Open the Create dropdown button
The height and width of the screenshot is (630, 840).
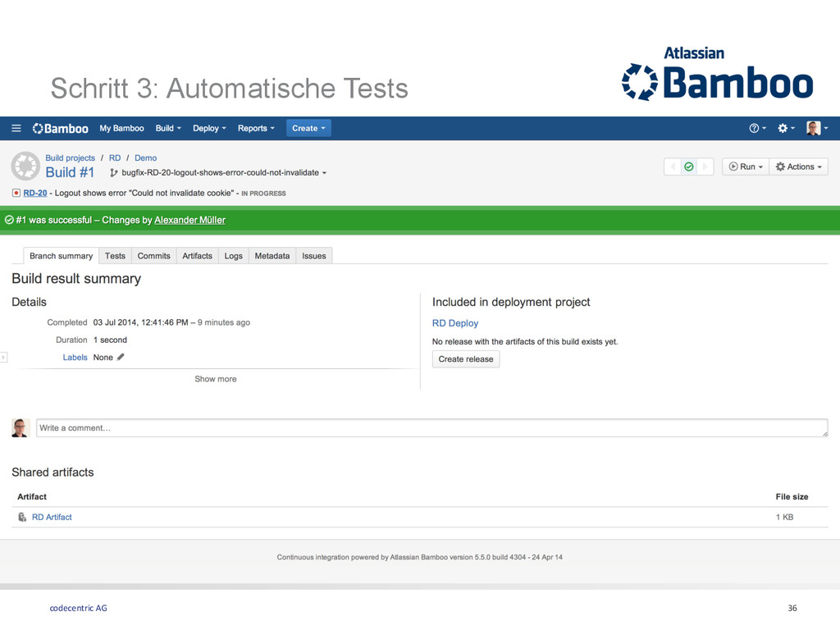[308, 129]
